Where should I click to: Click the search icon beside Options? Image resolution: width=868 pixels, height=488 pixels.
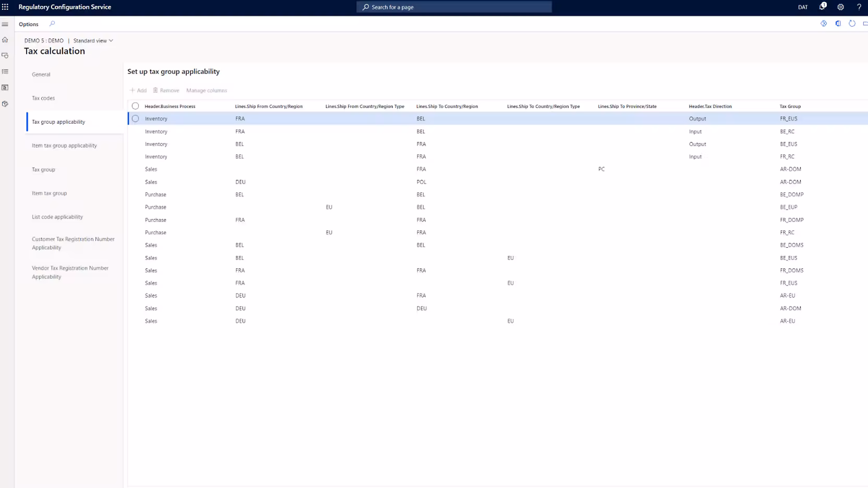pos(52,23)
